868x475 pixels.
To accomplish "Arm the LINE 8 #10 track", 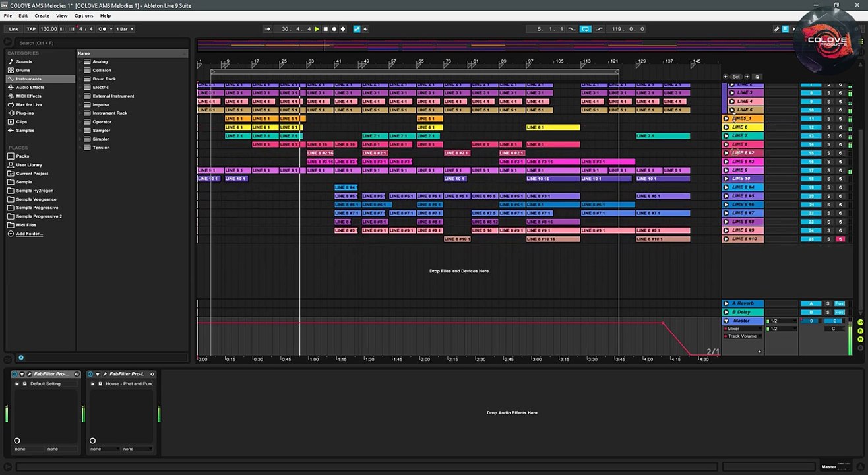I will 840,239.
